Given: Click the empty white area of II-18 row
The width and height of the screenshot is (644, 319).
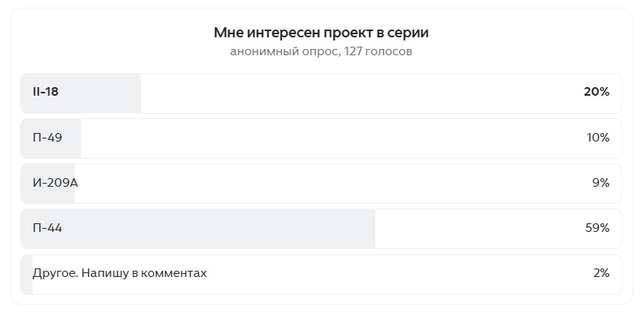Looking at the screenshot, I should pyautogui.click(x=350, y=92).
